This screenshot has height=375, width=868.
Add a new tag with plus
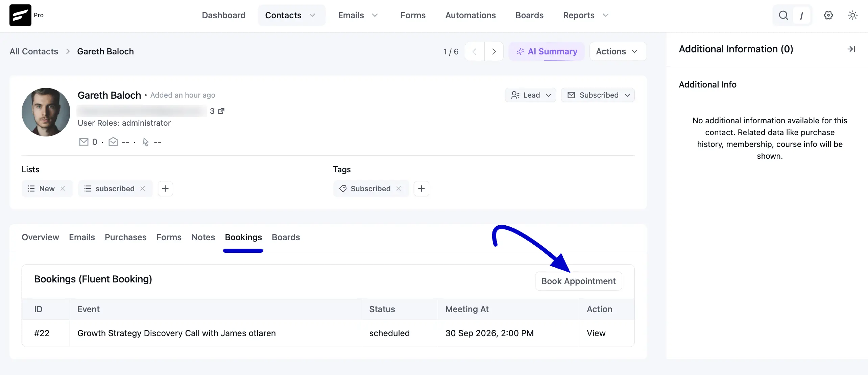(421, 189)
